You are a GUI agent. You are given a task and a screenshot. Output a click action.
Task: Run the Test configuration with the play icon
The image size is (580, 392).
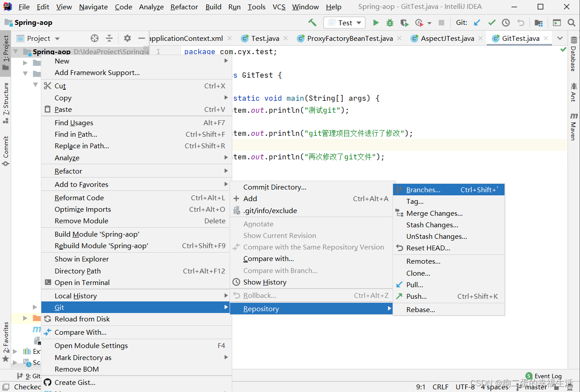click(x=376, y=23)
